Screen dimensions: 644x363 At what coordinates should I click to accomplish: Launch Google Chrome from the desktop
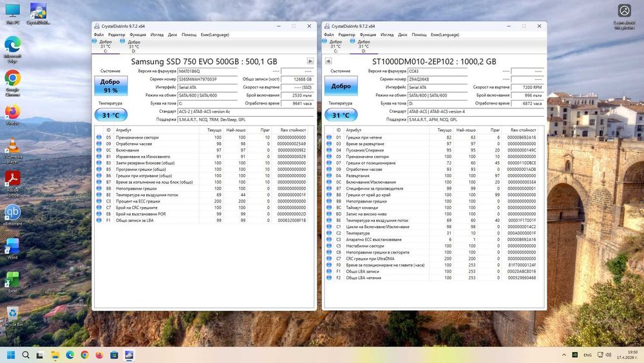(12, 83)
